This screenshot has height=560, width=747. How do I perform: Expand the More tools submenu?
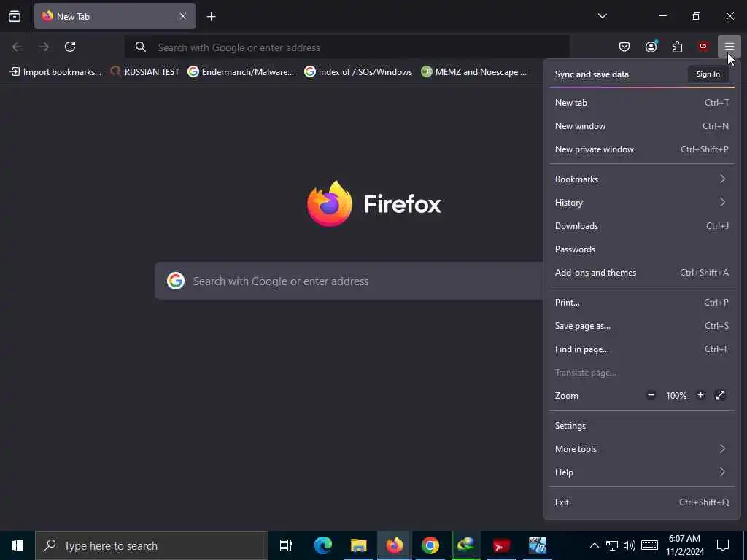642,449
